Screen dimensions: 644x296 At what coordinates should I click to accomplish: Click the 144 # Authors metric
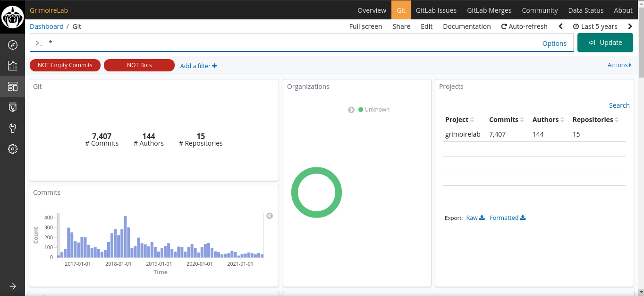pos(149,139)
